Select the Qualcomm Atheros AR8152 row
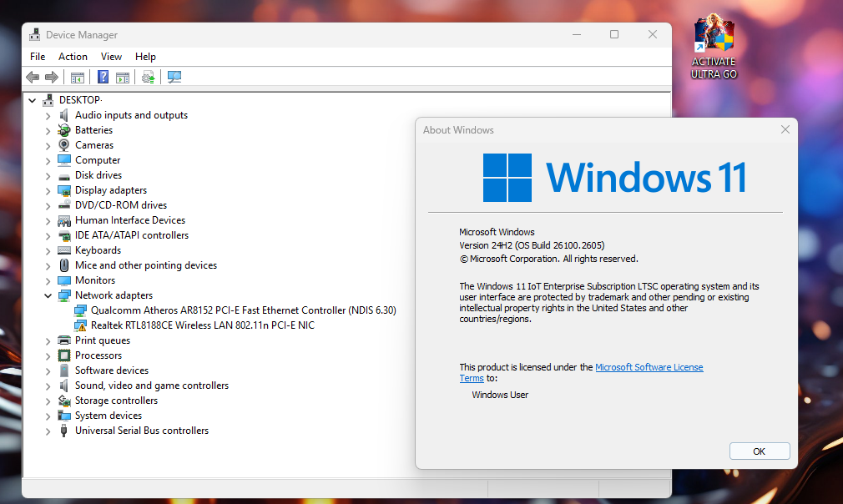Screen dimensions: 843x504 click(243, 310)
